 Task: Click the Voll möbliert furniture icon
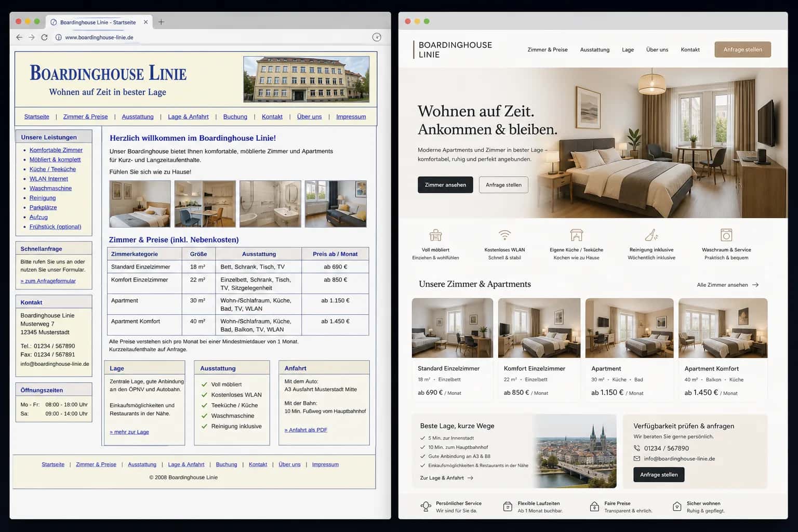coord(435,235)
